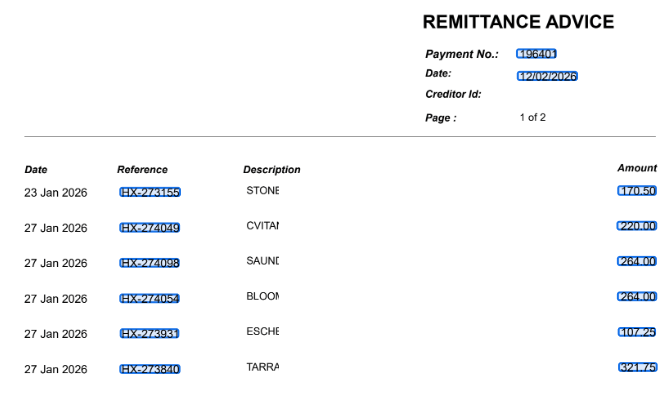Click the 264.00 amount in the HX-274098 row
This screenshot has height=417, width=671.
[637, 262]
